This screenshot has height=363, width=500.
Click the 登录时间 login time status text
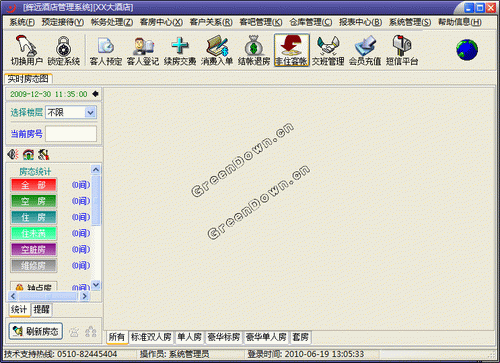pos(306,354)
